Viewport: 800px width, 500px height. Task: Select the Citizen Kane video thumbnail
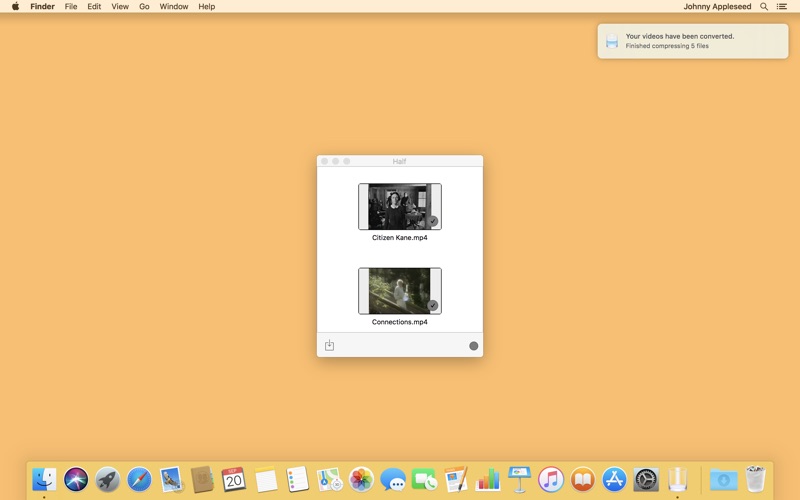point(400,207)
